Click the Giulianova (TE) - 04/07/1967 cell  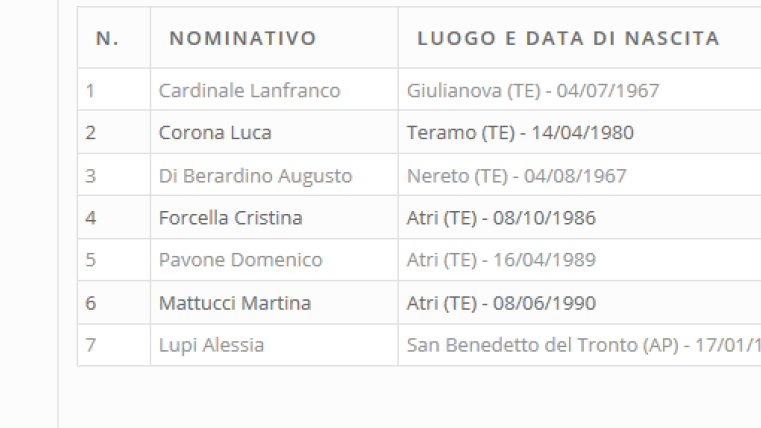(x=533, y=90)
